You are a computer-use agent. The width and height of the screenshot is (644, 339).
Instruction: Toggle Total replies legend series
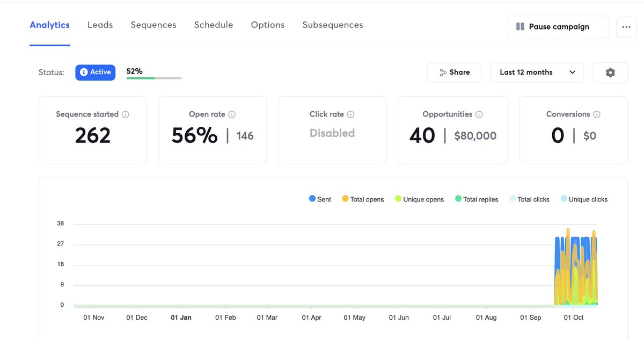tap(477, 199)
